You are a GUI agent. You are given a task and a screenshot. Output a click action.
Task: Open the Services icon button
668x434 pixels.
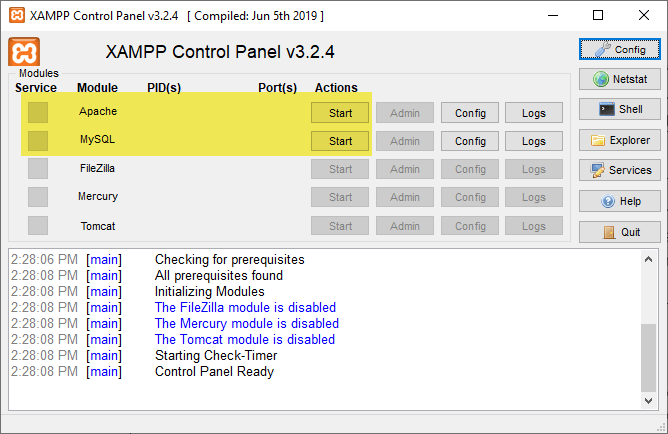tap(619, 170)
